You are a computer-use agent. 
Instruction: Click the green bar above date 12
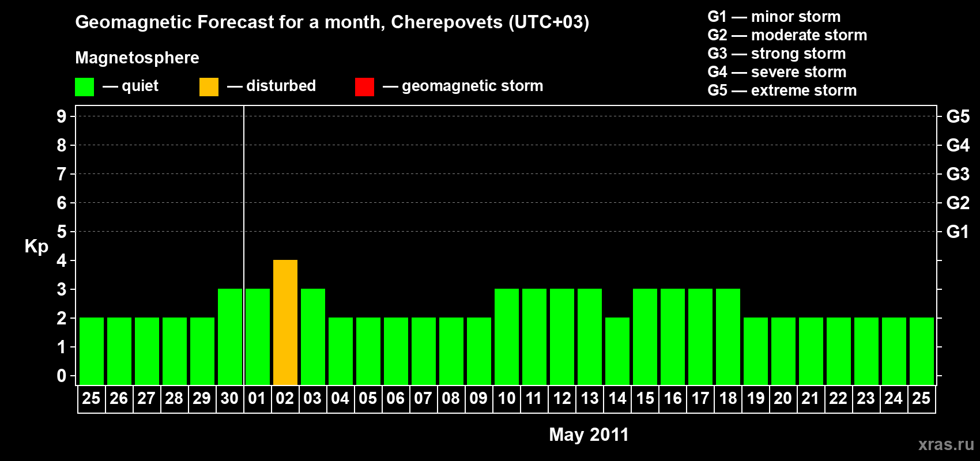point(562,337)
